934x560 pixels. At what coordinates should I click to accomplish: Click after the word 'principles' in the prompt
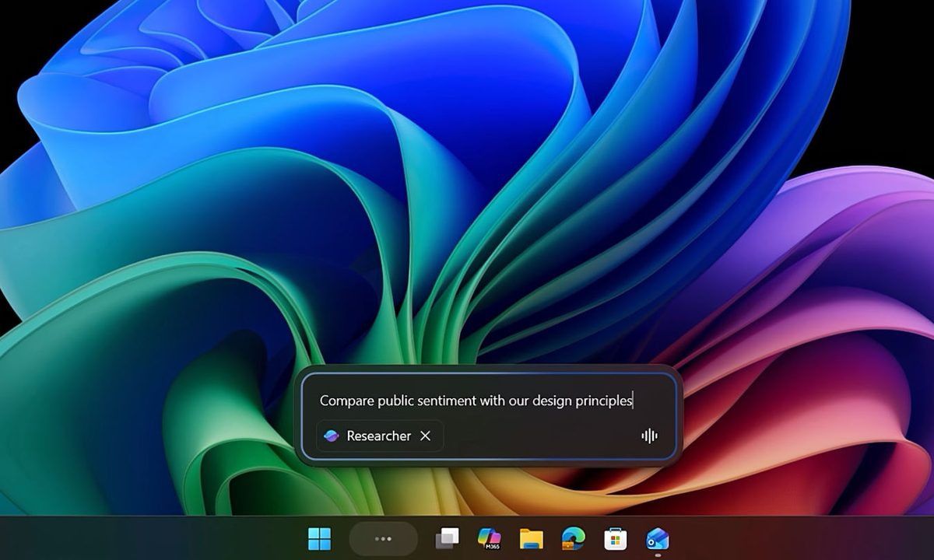point(636,401)
